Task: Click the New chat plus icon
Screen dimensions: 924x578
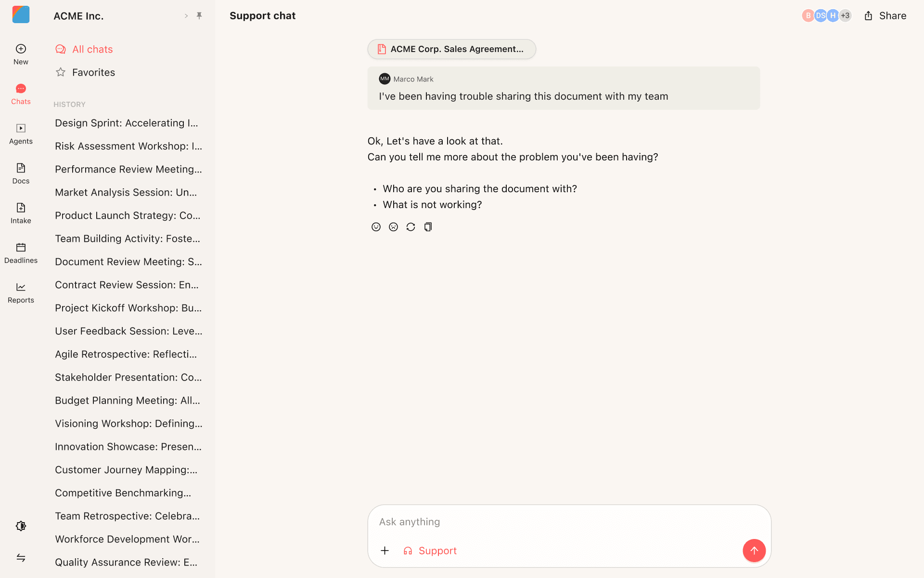Action: click(x=21, y=49)
